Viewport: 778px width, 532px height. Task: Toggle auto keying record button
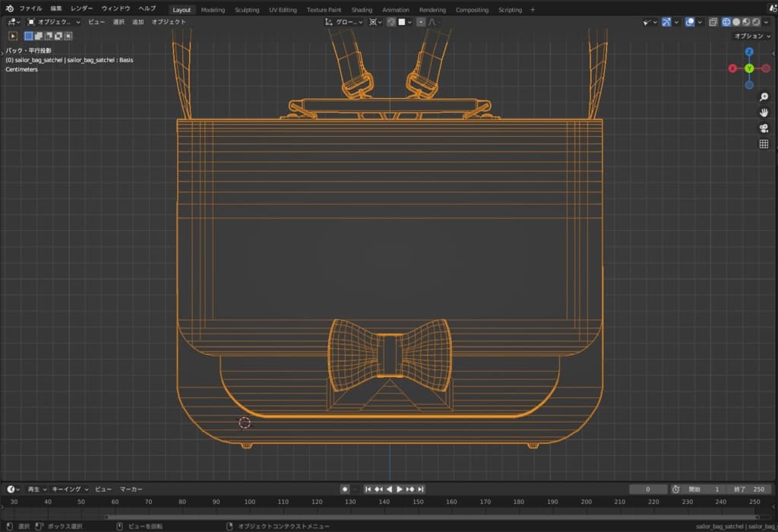click(x=345, y=489)
